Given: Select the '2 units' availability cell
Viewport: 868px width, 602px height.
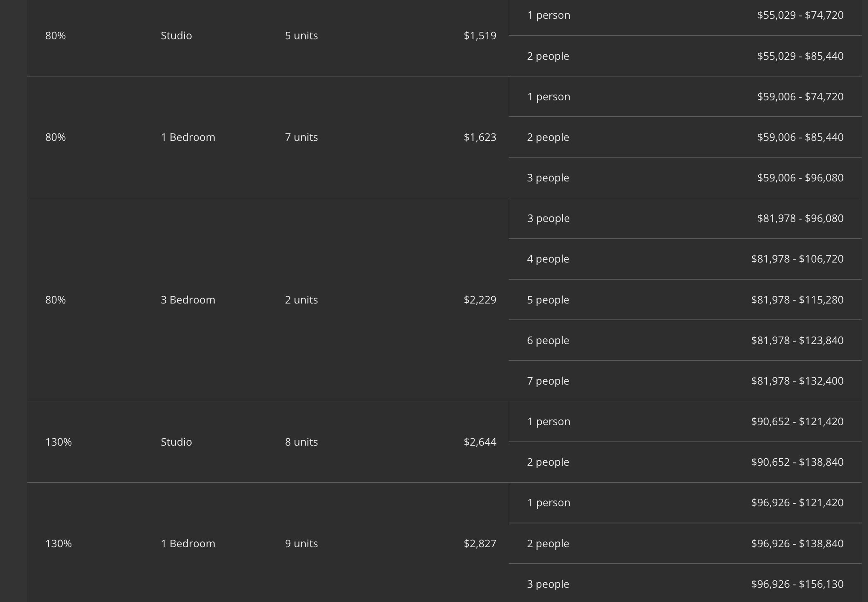Looking at the screenshot, I should (301, 300).
